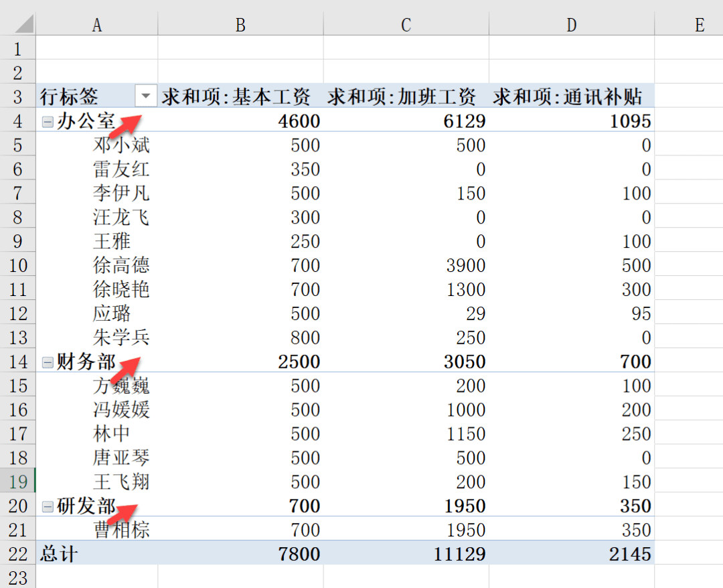Select the 方巍巍 cell
The height and width of the screenshot is (588, 723).
click(97, 385)
